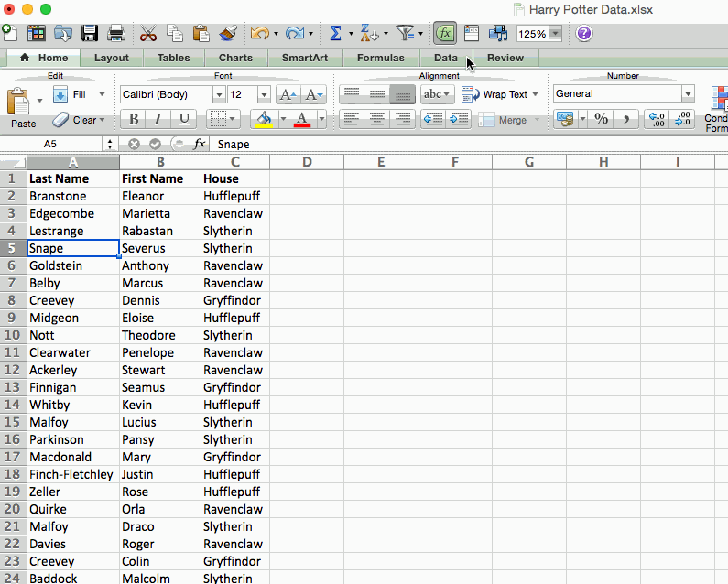
Task: Open the Toolbox icon in toolbar
Action: click(472, 34)
